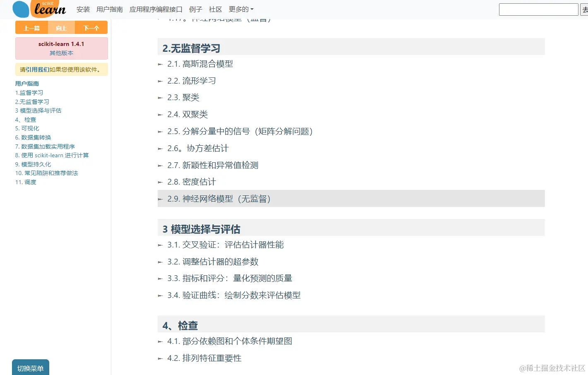Open sidebar item 6. 数据集转换
The width and height of the screenshot is (588, 375).
(33, 137)
